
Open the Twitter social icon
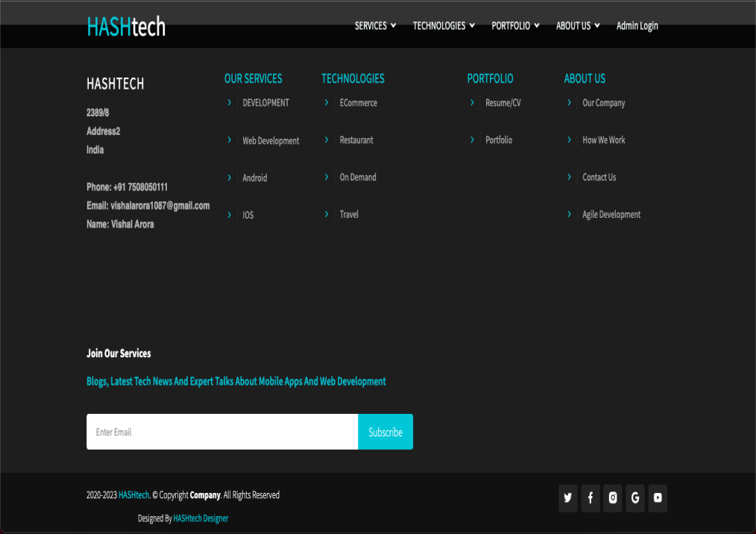coord(568,498)
